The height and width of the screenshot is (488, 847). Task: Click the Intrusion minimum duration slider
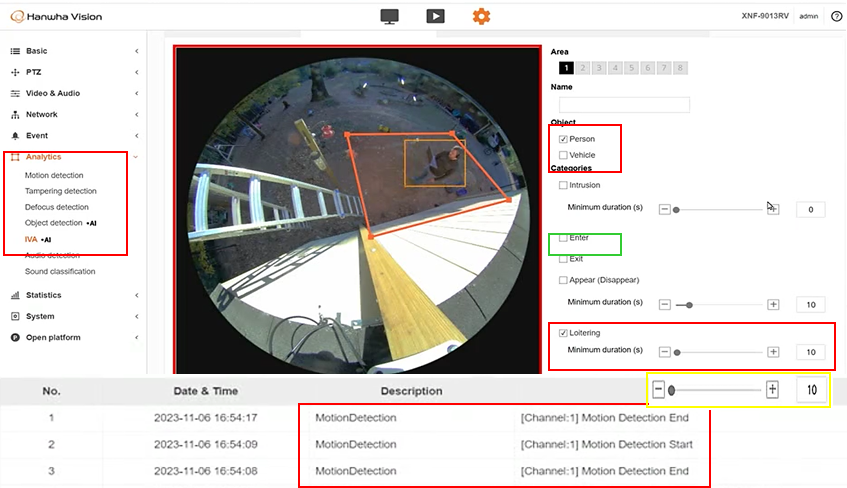coord(718,209)
